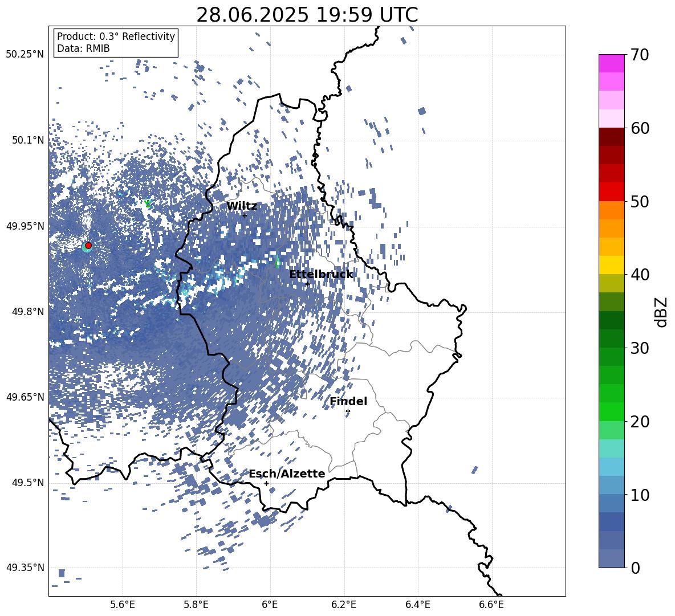Click the green echo west of Ettelbruck

277,262
